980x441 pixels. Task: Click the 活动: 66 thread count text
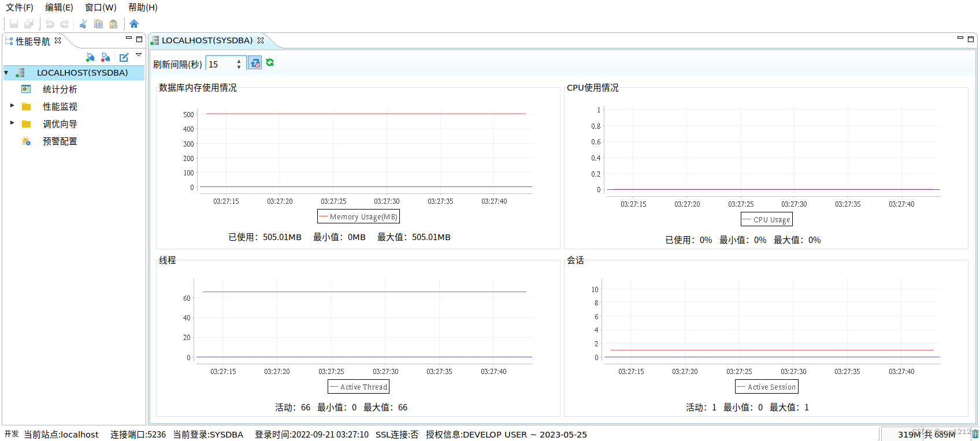(292, 408)
